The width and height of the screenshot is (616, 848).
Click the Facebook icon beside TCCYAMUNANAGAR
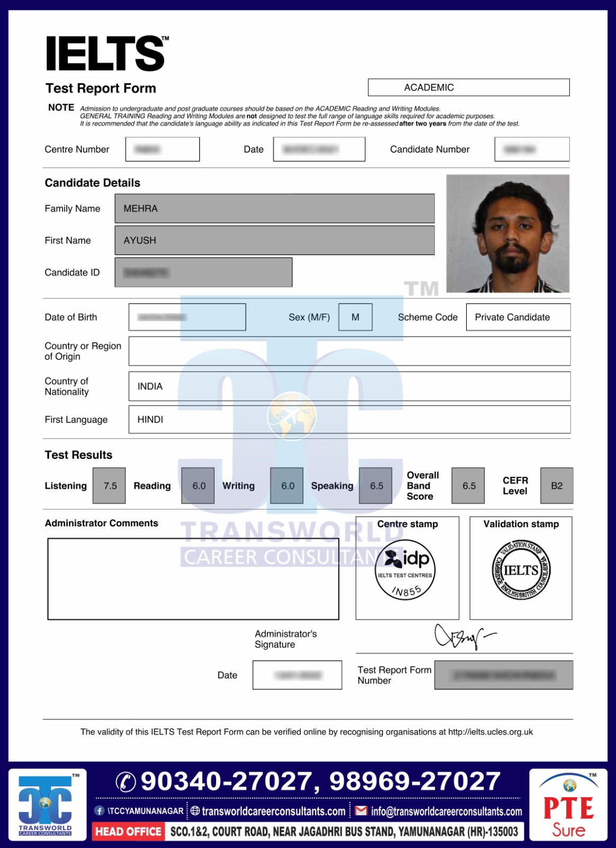coord(99,811)
